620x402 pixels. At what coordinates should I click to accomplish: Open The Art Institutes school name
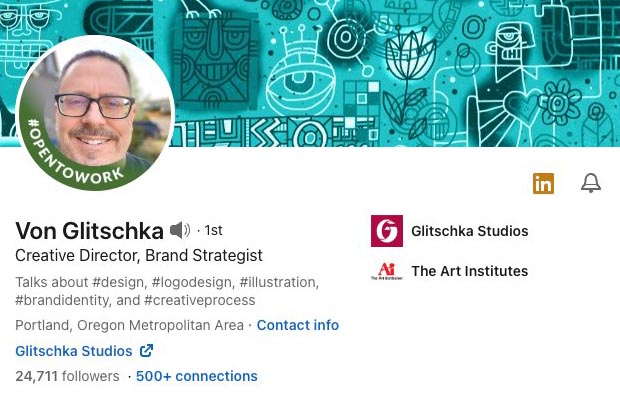[x=469, y=271]
